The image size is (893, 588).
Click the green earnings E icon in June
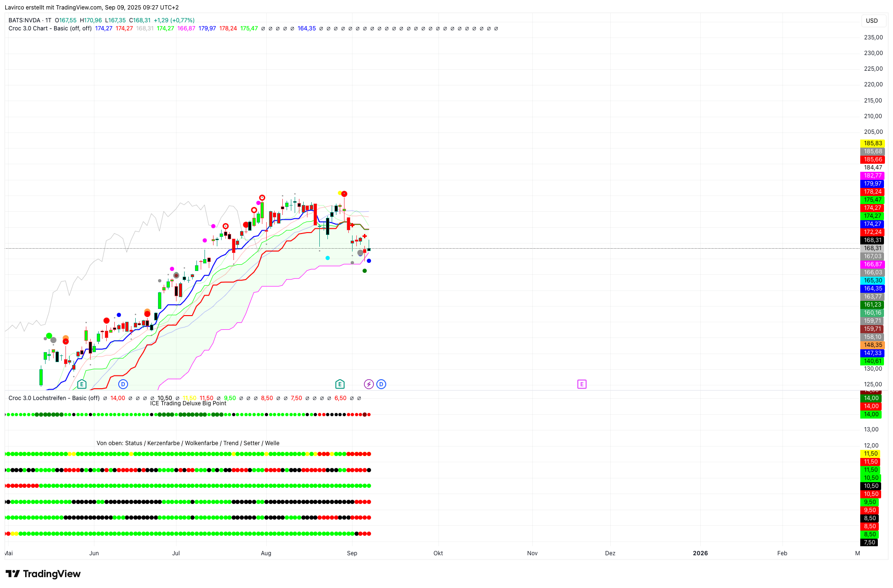(x=82, y=384)
